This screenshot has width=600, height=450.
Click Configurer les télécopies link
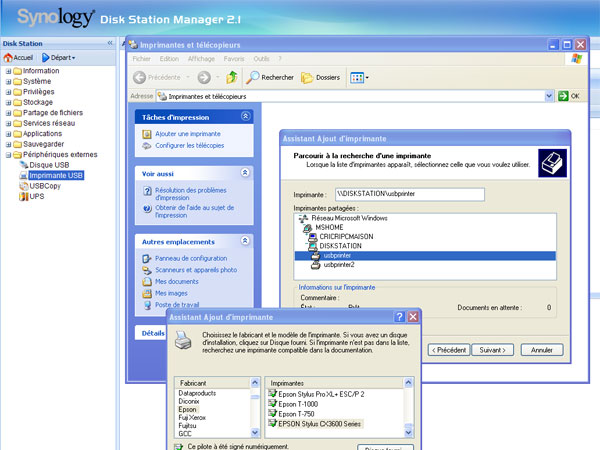point(189,145)
